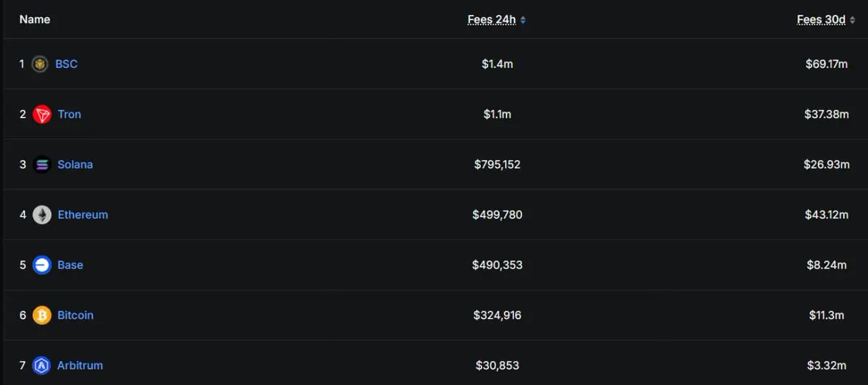Screen dimensions: 868x385
Task: Open the Bitcoin chain link
Action: point(75,316)
